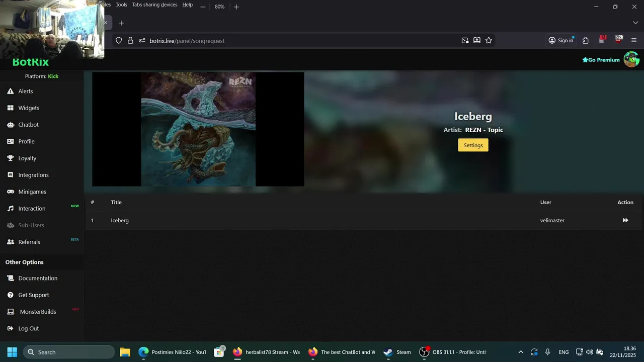Open File Explorer from the taskbar
This screenshot has height=362, width=644.
click(x=125, y=352)
